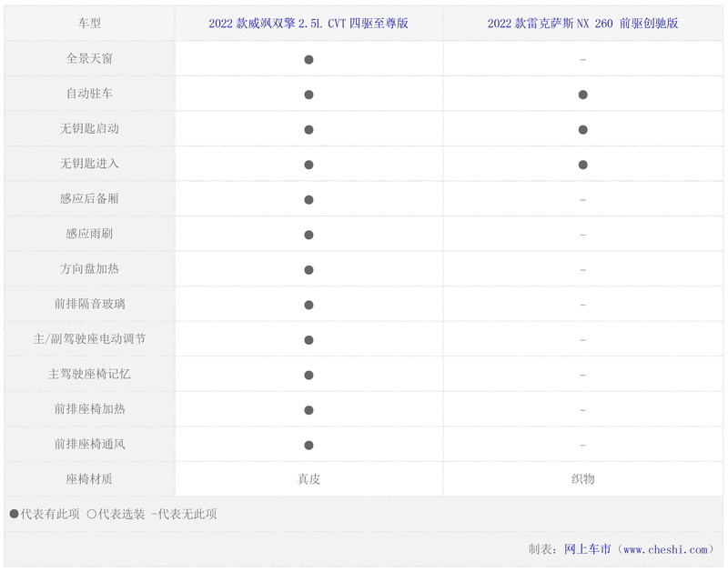The height and width of the screenshot is (572, 728).
Task: Select the 全景天窗 row label
Action: point(89,58)
